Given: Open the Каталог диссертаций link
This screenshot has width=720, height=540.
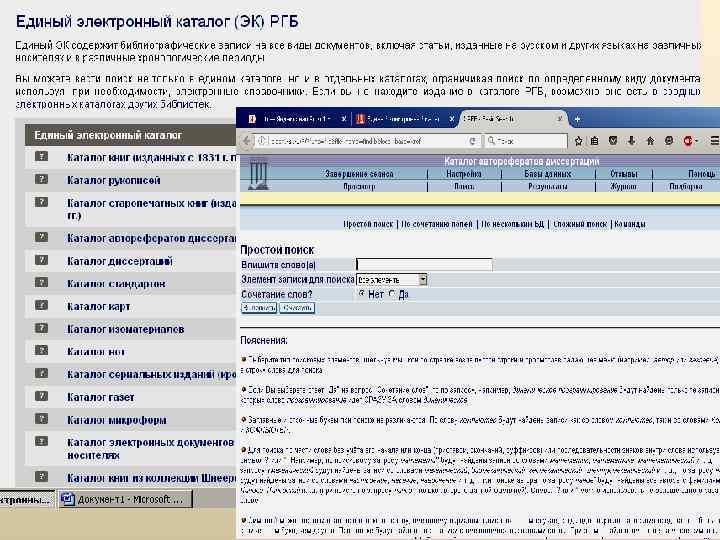Looking at the screenshot, I should pos(119,261).
